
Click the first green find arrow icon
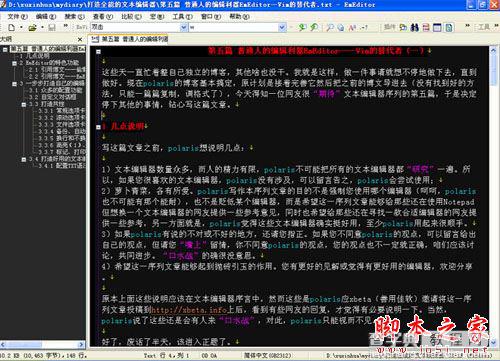point(302,27)
